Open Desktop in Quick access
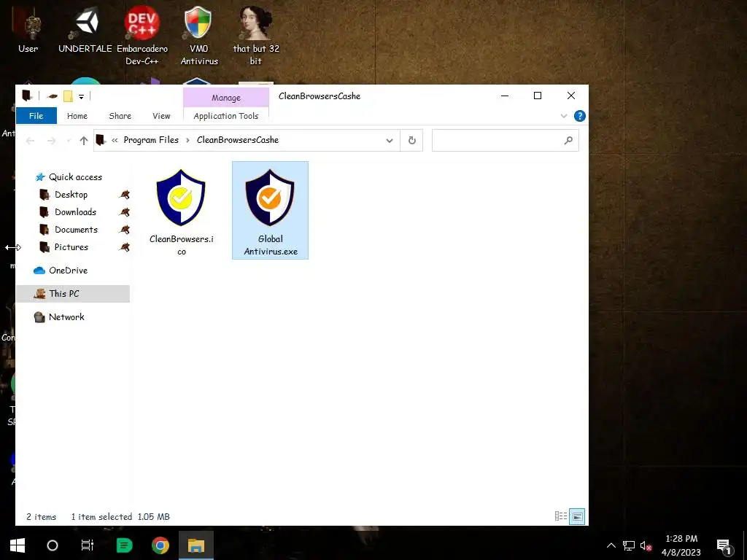The height and width of the screenshot is (560, 747). (71, 194)
